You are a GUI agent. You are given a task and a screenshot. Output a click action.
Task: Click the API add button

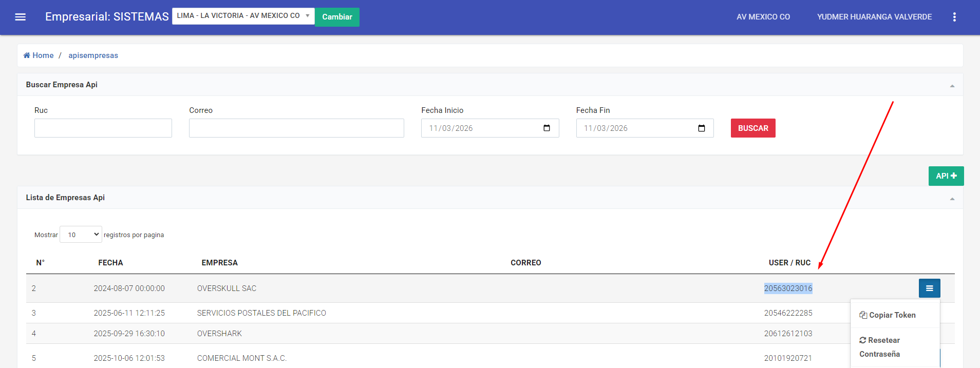(946, 176)
